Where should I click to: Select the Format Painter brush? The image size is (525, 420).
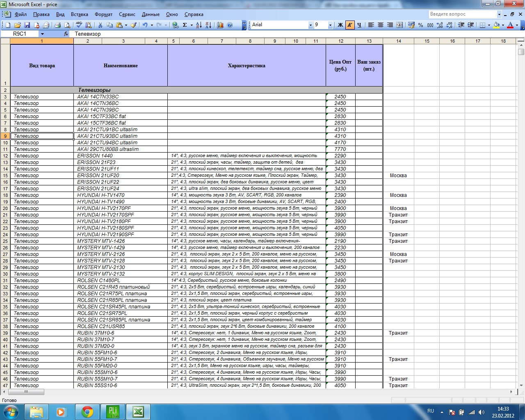(x=134, y=25)
